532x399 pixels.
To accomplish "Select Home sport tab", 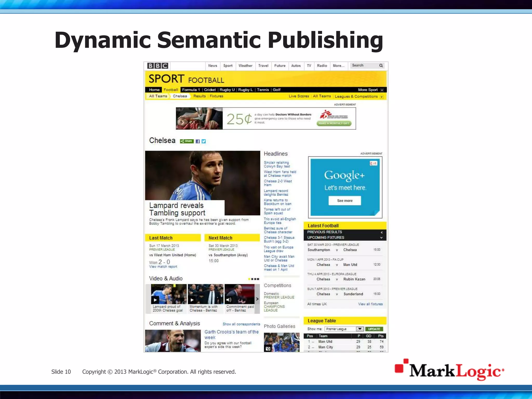I will pos(154,90).
